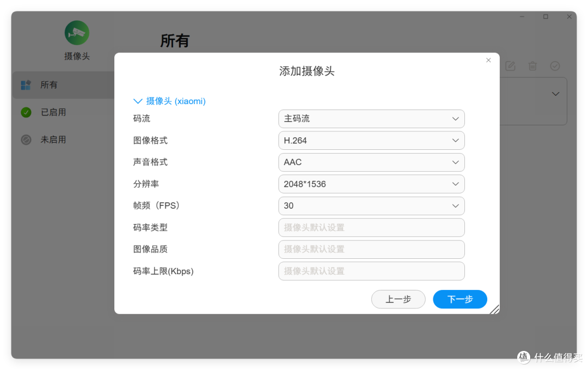Click the blue grid icon beside 所有
The width and height of the screenshot is (588, 370).
(26, 85)
